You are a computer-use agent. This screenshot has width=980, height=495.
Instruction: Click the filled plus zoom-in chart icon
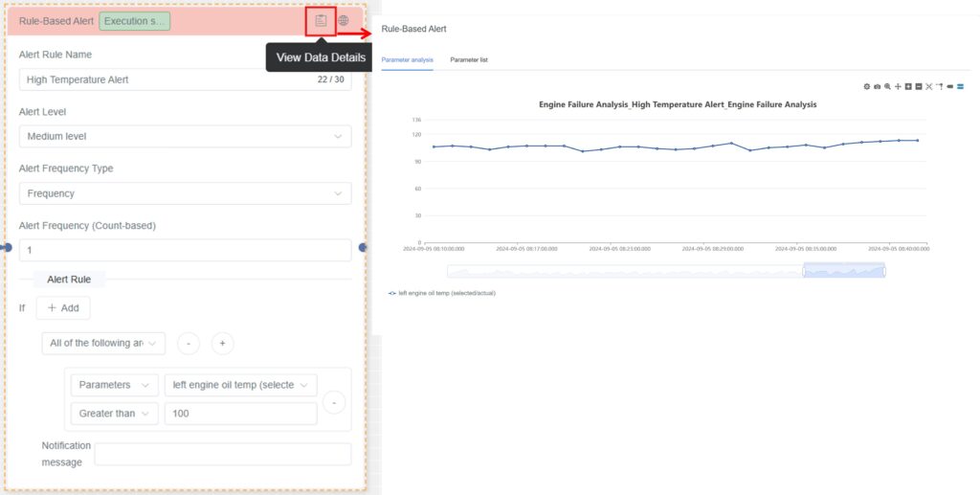[x=908, y=86]
